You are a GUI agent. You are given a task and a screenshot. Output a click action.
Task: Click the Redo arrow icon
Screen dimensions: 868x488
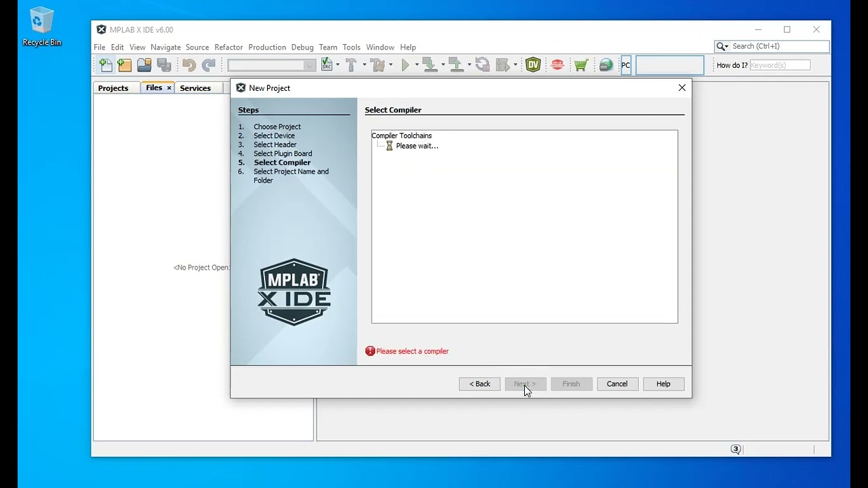(x=209, y=65)
